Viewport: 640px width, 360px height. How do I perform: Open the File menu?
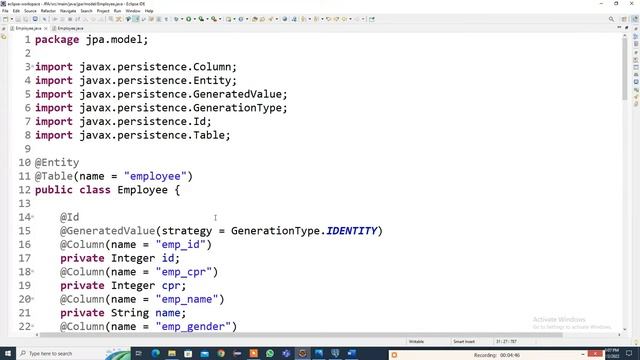click(x=5, y=11)
